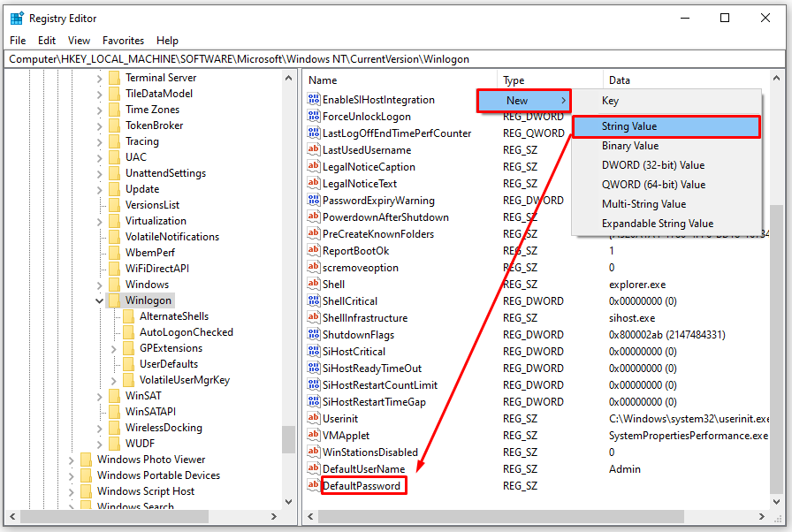
Task: Click the binary icon beside SiHostCritical
Action: coord(313,351)
